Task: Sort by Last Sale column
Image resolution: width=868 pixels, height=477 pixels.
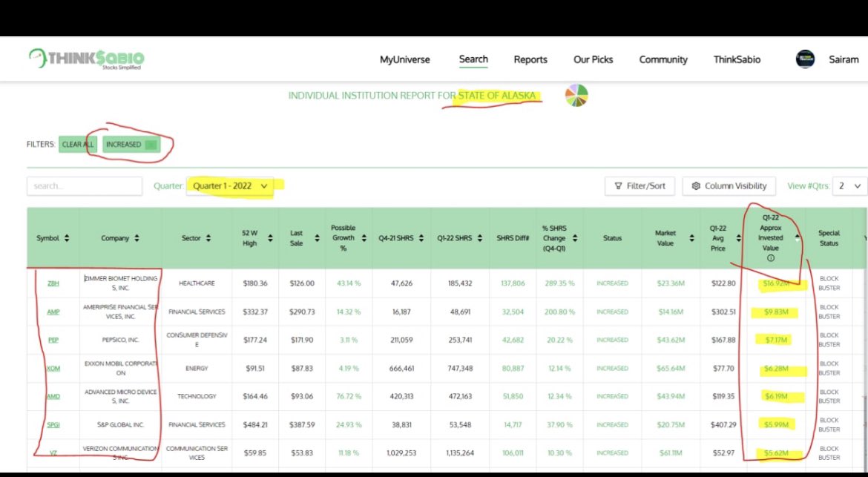Action: coord(318,238)
